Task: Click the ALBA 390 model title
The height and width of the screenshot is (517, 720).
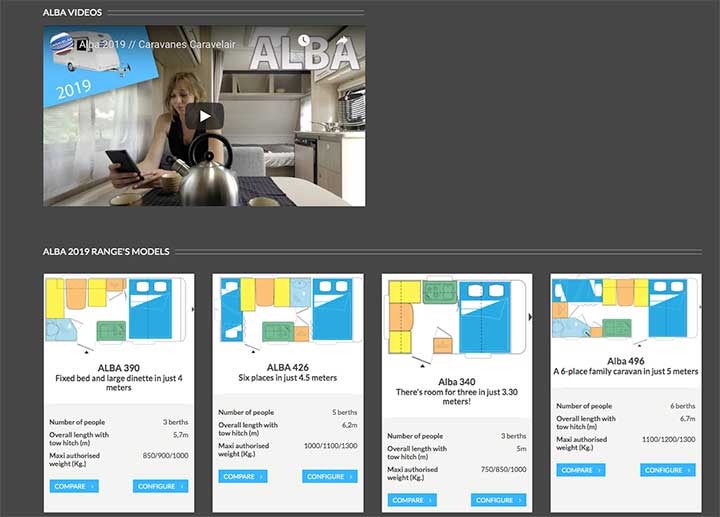Action: (x=118, y=368)
